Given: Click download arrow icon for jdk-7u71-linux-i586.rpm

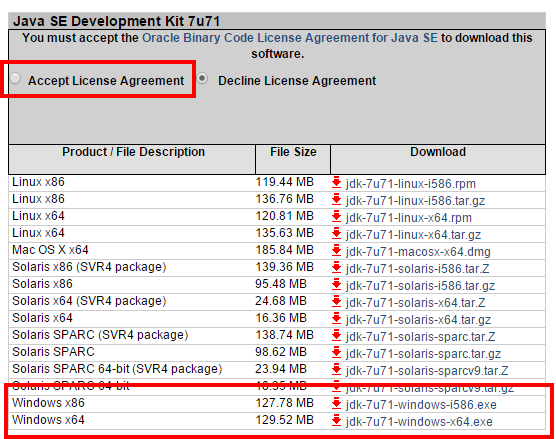Looking at the screenshot, I should (336, 183).
